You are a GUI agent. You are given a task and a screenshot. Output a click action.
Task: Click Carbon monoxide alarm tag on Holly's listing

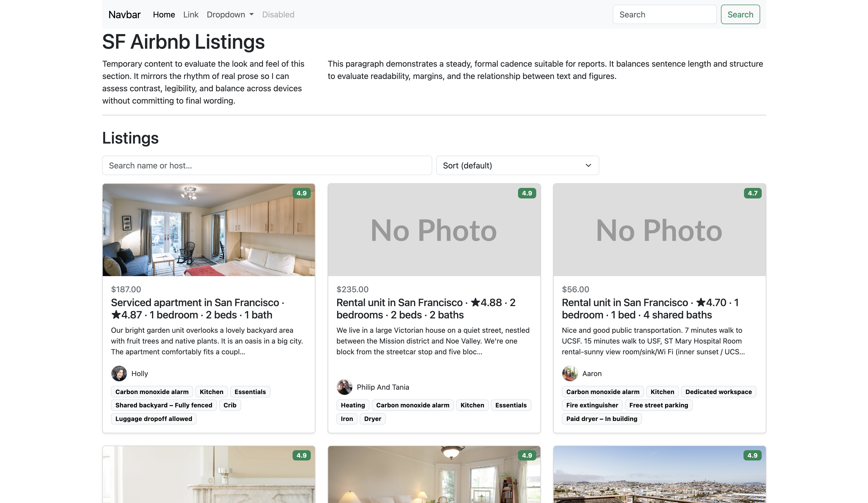[152, 392]
